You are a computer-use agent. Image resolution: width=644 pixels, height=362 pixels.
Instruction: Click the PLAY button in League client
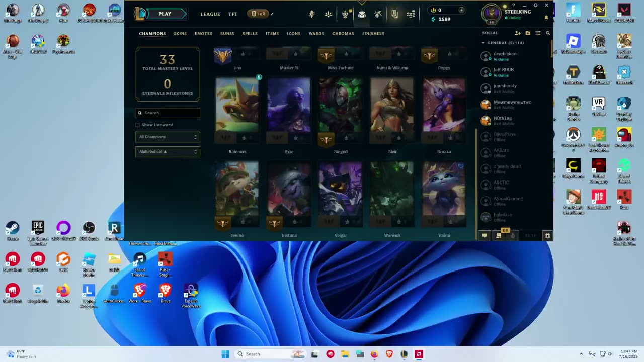(x=161, y=14)
